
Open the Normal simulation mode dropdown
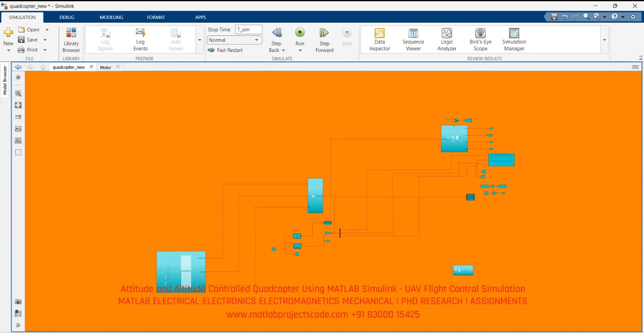click(x=234, y=40)
